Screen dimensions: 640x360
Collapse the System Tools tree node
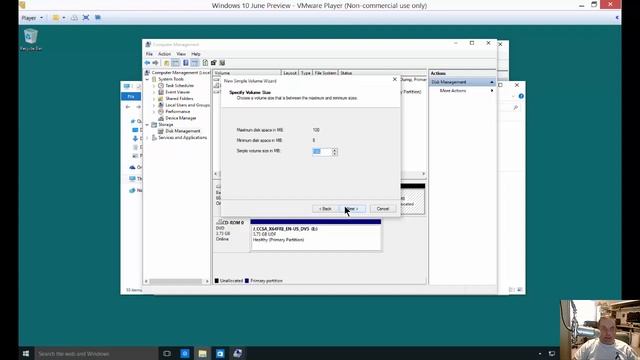coord(147,79)
